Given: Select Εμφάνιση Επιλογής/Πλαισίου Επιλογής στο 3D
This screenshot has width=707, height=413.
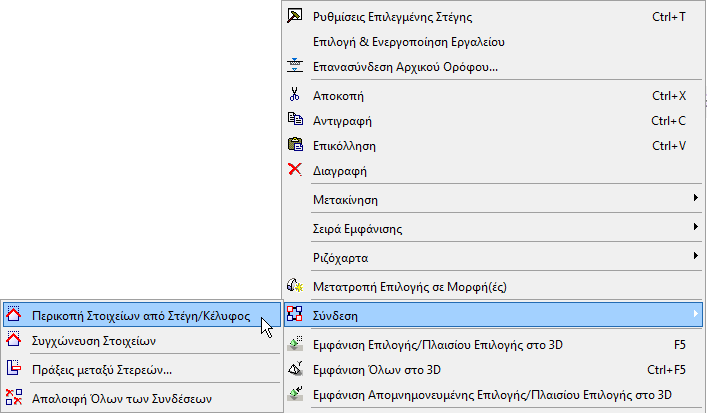Looking at the screenshot, I should coord(439,345).
